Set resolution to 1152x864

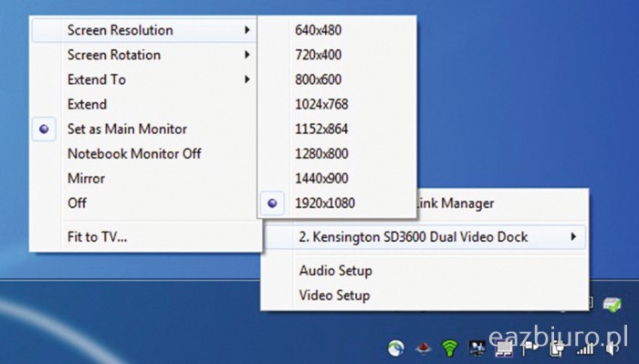[x=337, y=129]
